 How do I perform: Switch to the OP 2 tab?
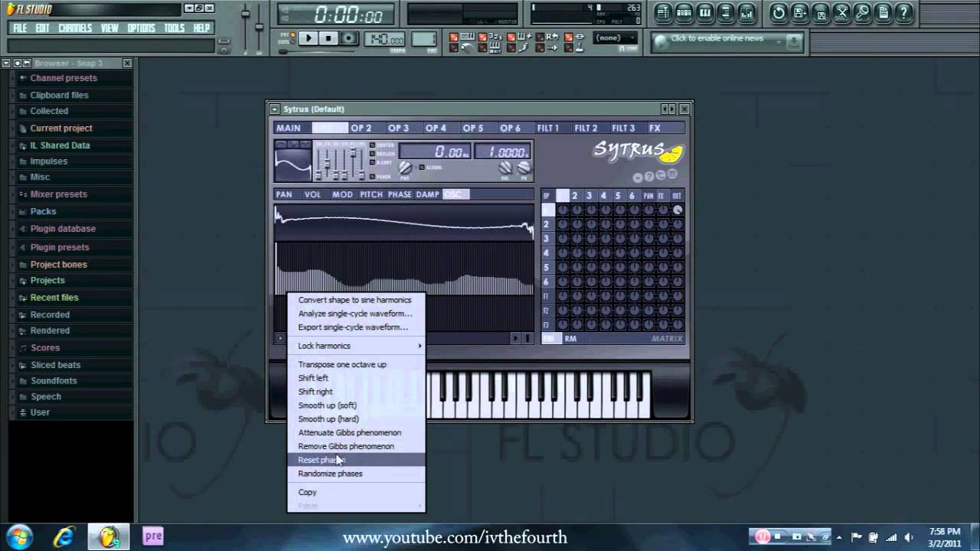click(361, 128)
